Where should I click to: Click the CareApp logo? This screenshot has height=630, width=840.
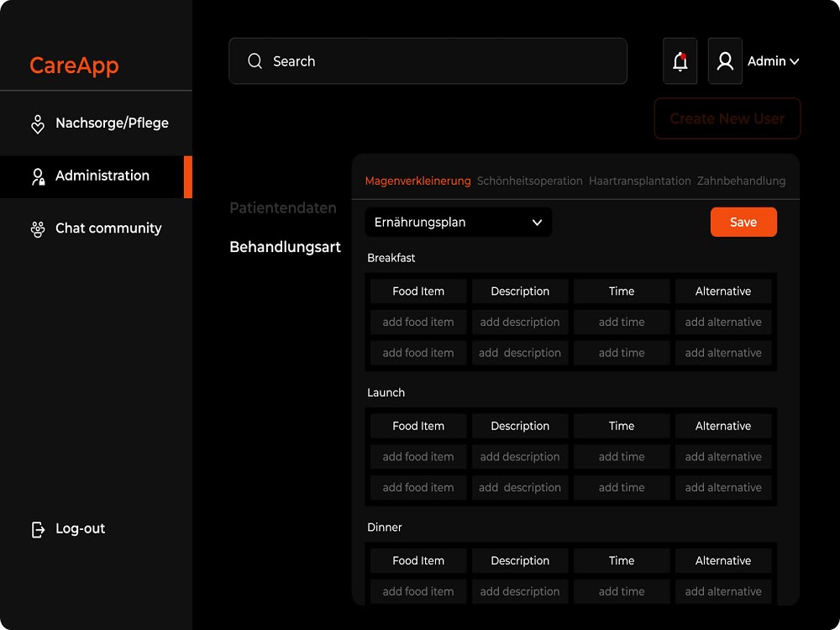click(74, 66)
